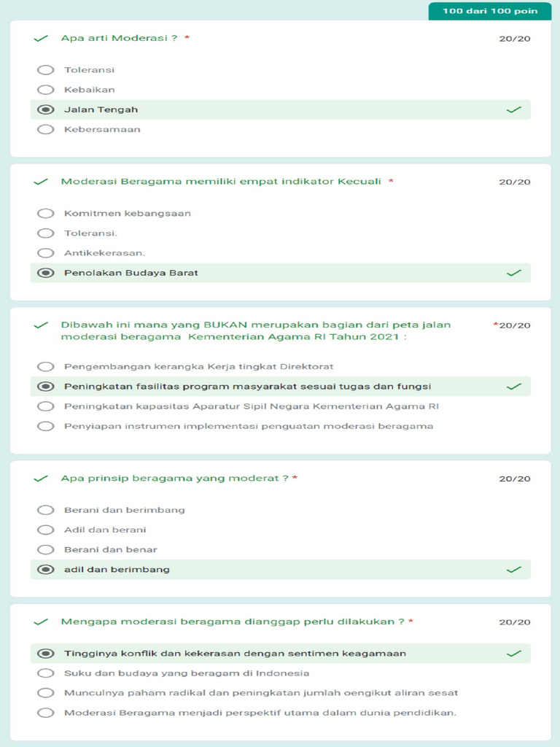Select the Kebersamaan radio option

click(46, 129)
